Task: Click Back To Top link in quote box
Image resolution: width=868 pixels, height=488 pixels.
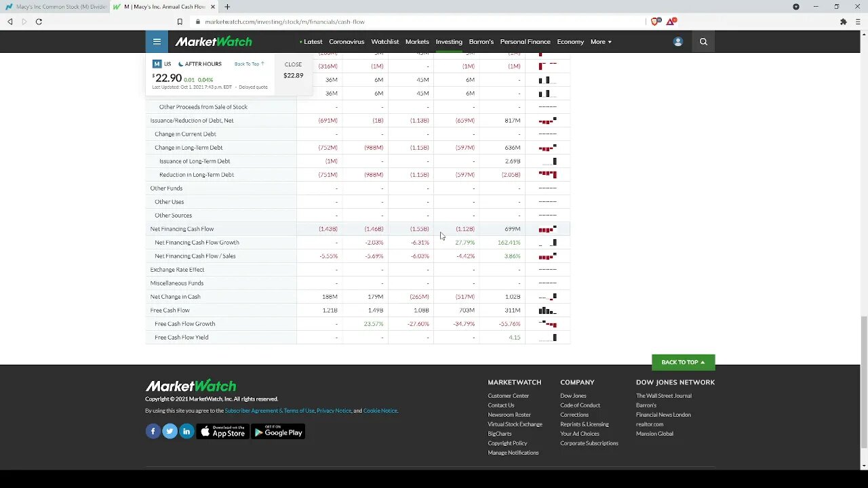Action: 249,64
